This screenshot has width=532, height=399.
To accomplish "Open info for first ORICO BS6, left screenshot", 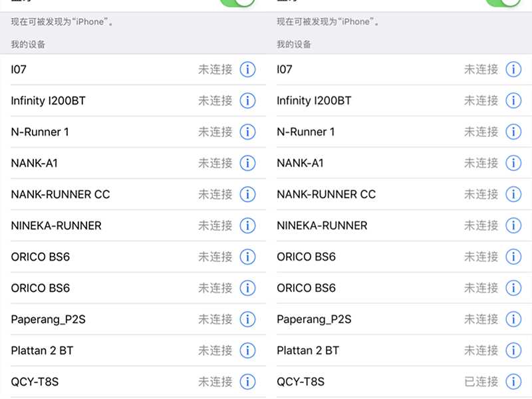I will [247, 257].
